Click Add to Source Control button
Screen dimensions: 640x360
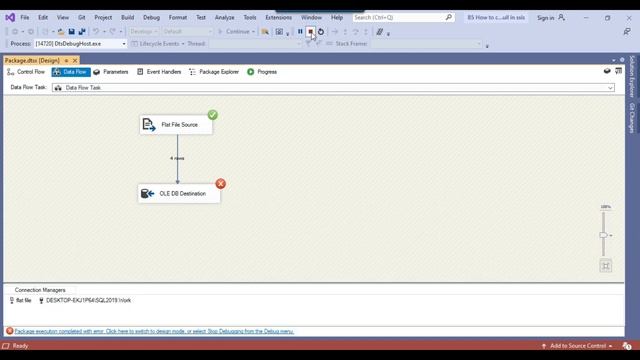[x=578, y=346]
